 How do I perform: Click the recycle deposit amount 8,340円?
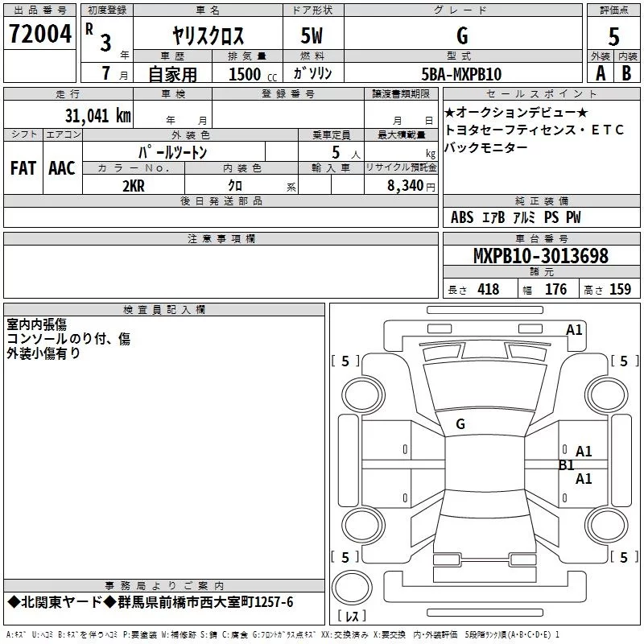(x=409, y=185)
